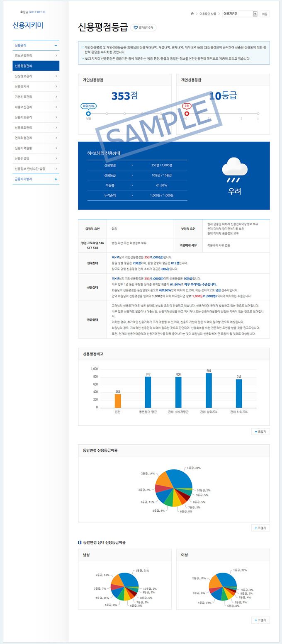Click the blue 하위20% score slider marker

(88, 113)
